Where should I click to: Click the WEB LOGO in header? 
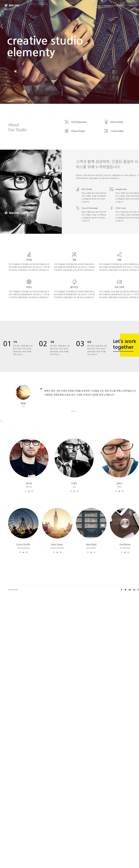pos(12,5)
